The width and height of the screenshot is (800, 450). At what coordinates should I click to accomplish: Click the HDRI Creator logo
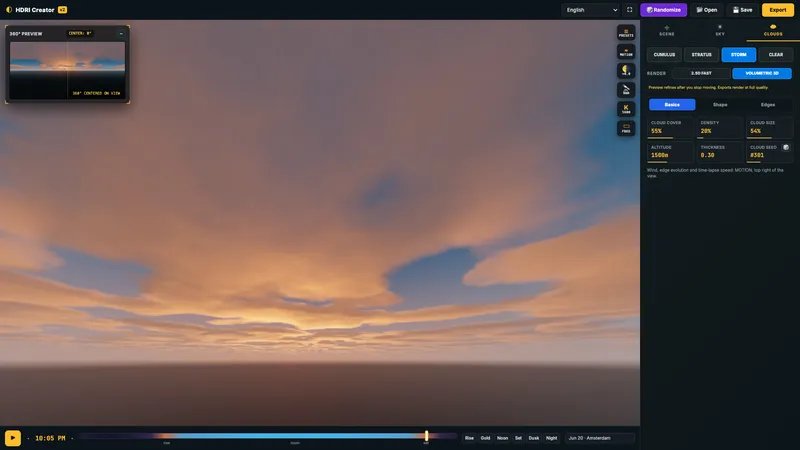pyautogui.click(x=9, y=10)
